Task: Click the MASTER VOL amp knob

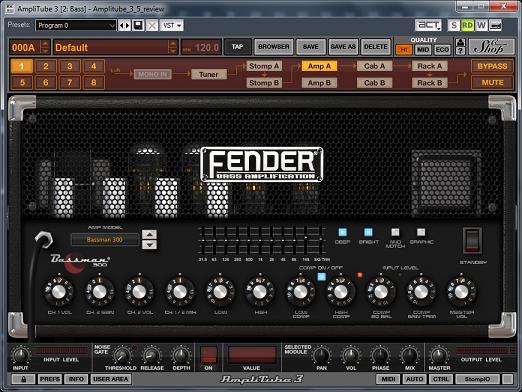Action: click(x=461, y=292)
